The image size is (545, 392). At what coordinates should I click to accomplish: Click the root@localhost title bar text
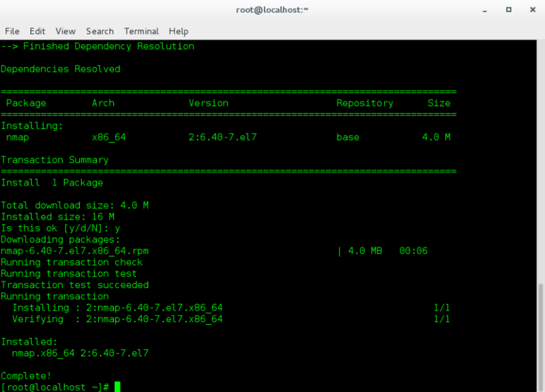(x=272, y=10)
